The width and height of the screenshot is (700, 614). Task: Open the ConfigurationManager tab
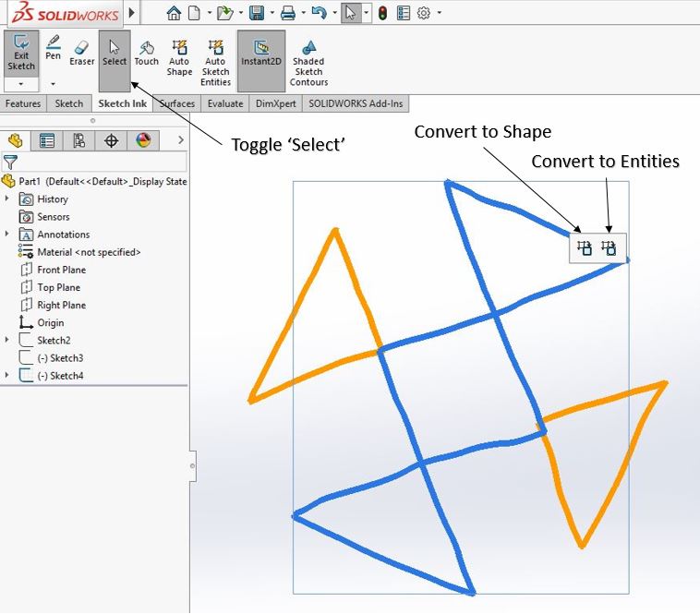click(x=79, y=140)
